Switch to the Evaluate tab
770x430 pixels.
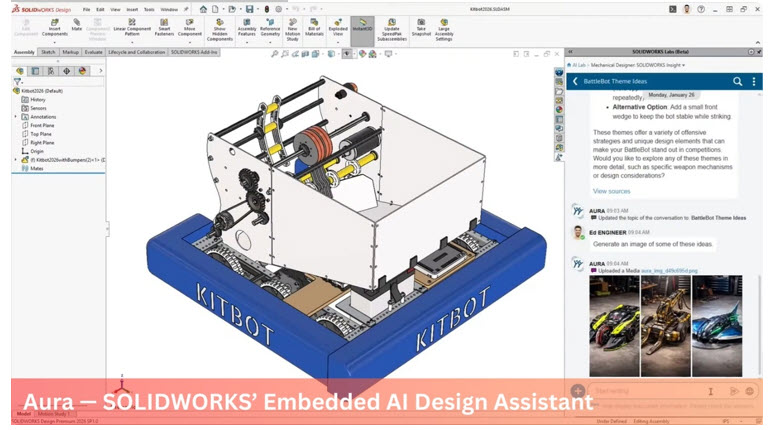(93, 52)
